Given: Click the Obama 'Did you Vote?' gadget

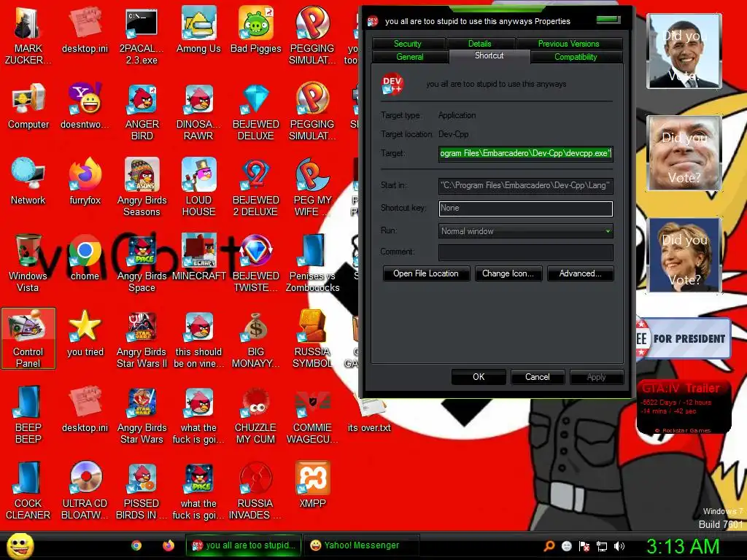Looking at the screenshot, I should pos(684,51).
